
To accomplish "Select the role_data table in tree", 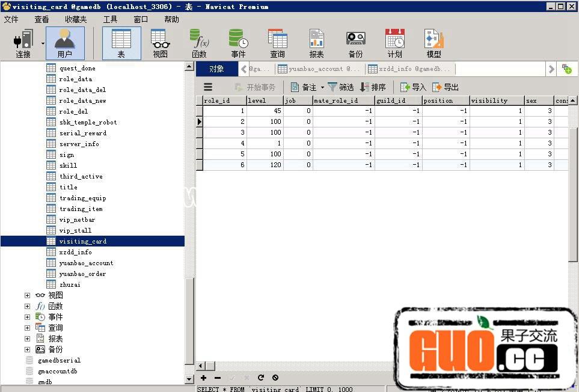I will pyautogui.click(x=76, y=79).
